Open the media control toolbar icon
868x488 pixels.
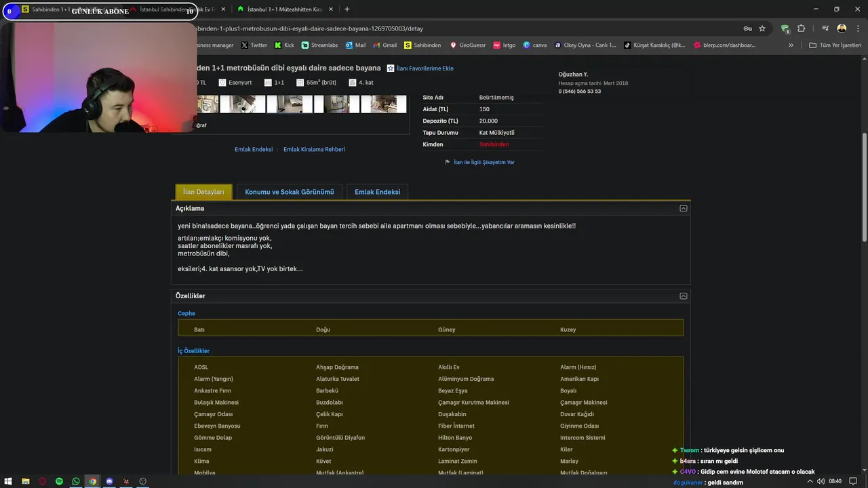825,28
